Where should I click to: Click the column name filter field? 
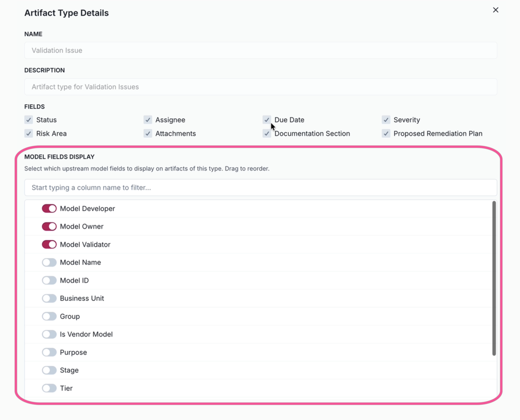(260, 187)
